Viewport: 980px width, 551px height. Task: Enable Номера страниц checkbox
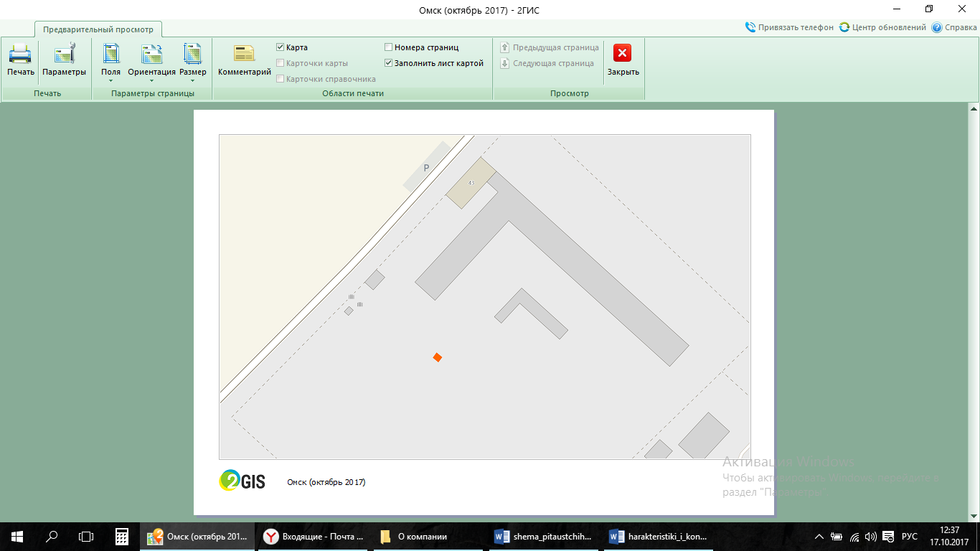[389, 47]
